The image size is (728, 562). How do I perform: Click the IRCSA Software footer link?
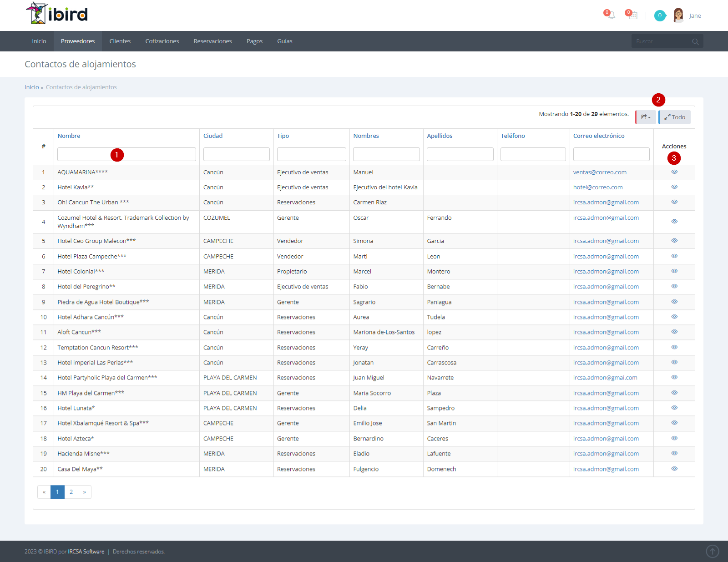[x=86, y=552]
